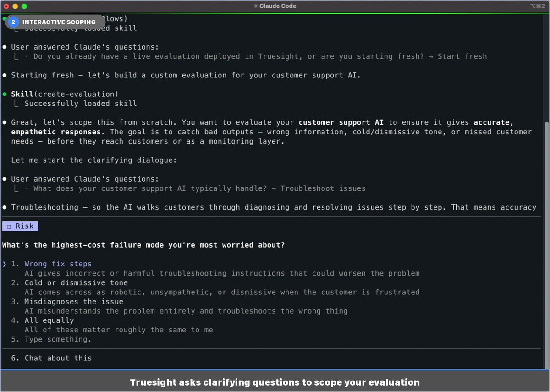Click the asterisk icon beside Claude Code title
The width and height of the screenshot is (550, 392).
[x=255, y=6]
